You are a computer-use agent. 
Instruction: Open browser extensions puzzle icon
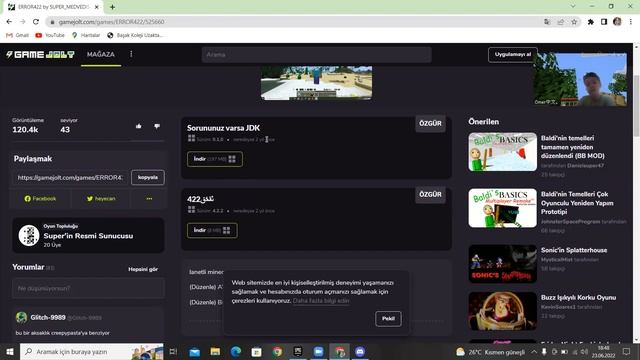(x=591, y=22)
